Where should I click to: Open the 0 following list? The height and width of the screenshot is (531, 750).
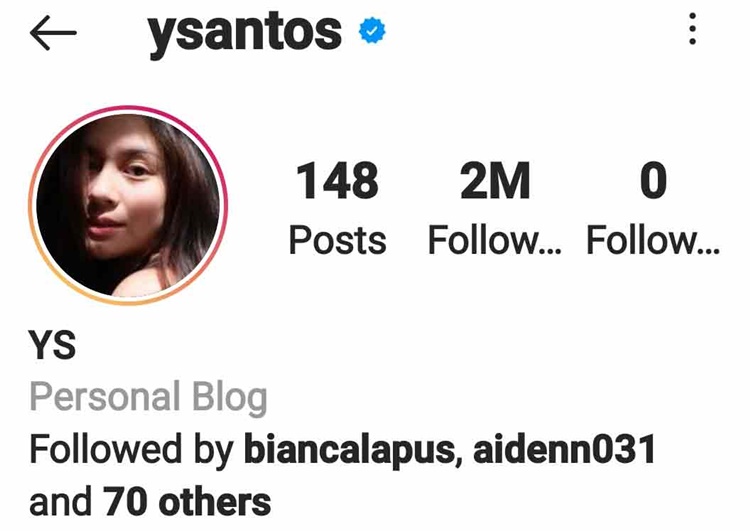pos(653,208)
